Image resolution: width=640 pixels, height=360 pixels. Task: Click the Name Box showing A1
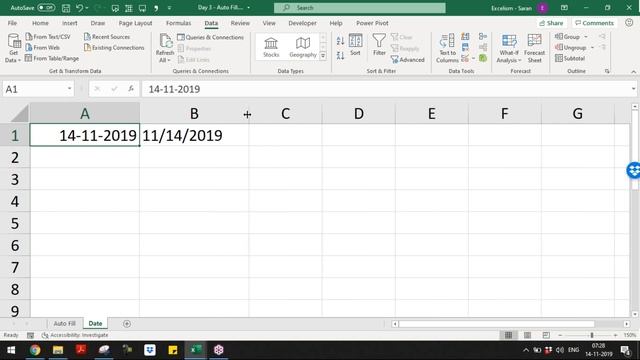(x=38, y=89)
